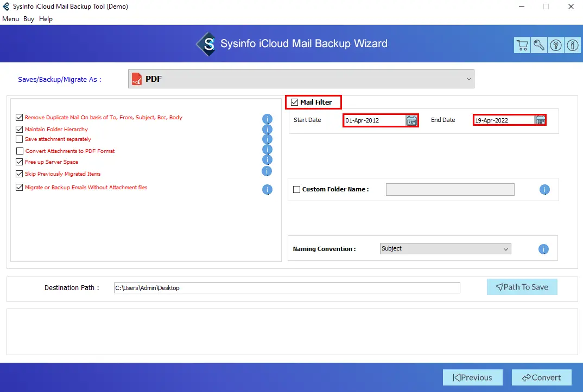Open the Help menu
The image size is (583, 392).
pos(46,19)
